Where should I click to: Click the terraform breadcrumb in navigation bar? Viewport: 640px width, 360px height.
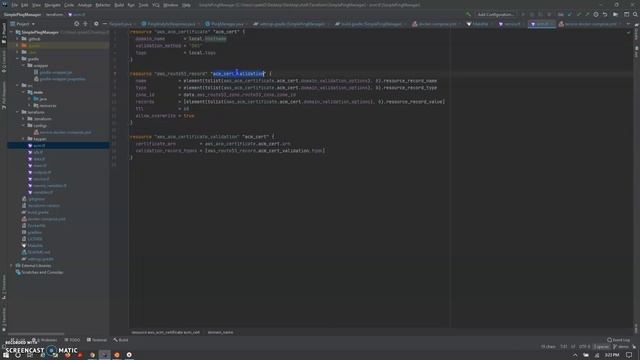click(54, 14)
